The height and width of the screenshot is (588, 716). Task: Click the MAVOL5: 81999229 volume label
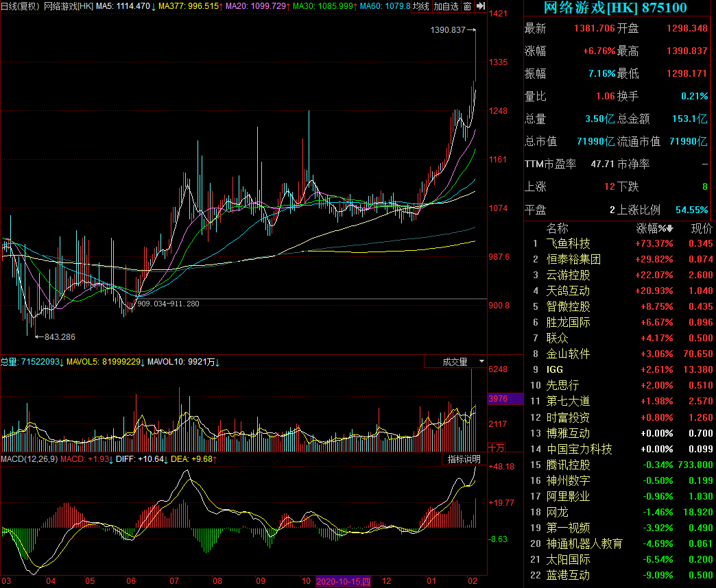coord(106,362)
